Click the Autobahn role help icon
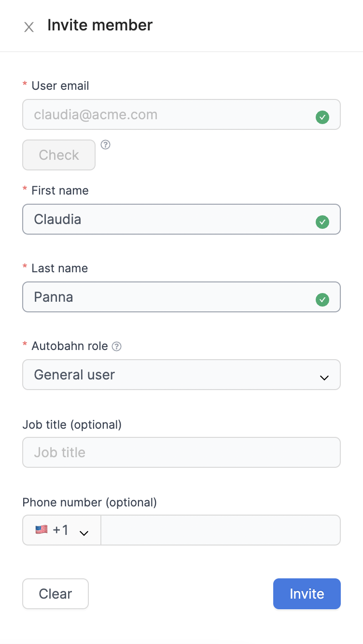Viewport: 363px width, 644px height. 116,347
